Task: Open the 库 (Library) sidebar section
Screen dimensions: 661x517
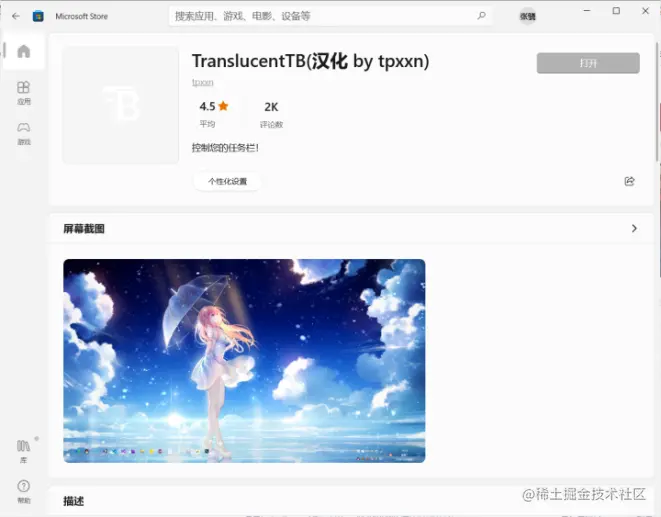Action: (24, 452)
